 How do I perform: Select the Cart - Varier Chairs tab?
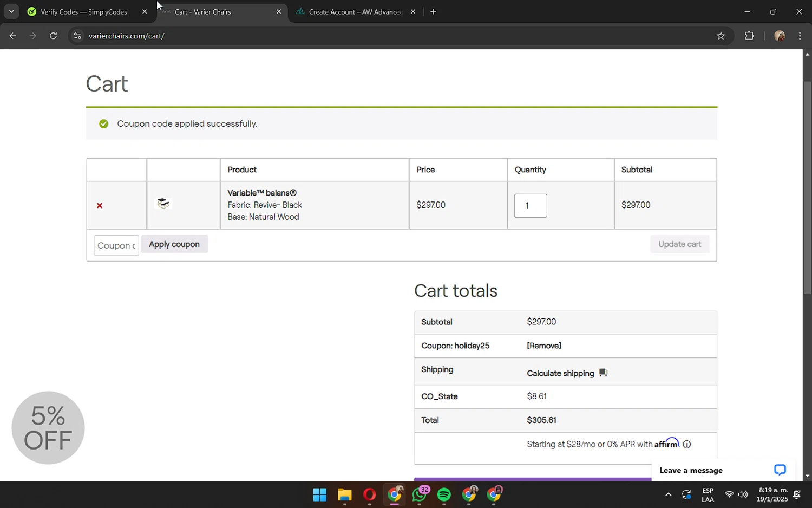(222, 12)
